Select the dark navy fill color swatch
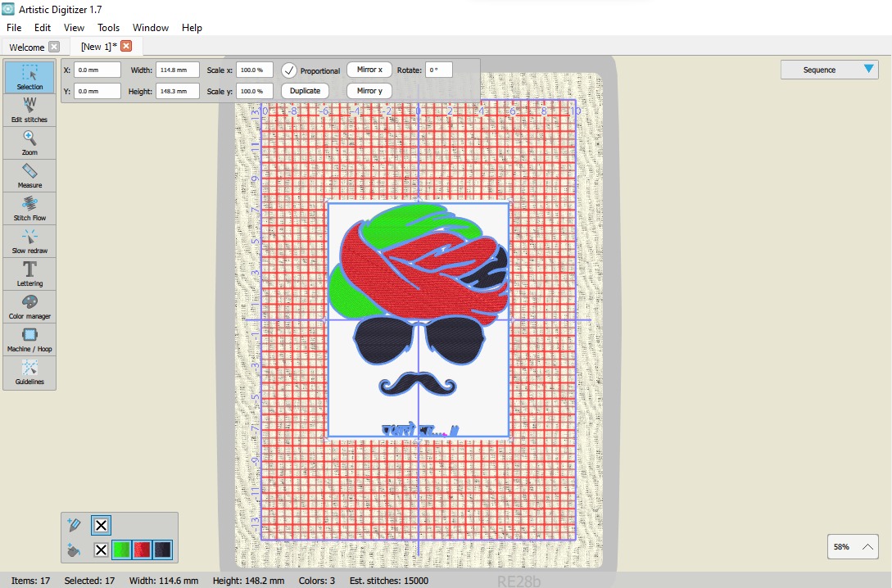Screen dimensions: 892x588 [162, 550]
